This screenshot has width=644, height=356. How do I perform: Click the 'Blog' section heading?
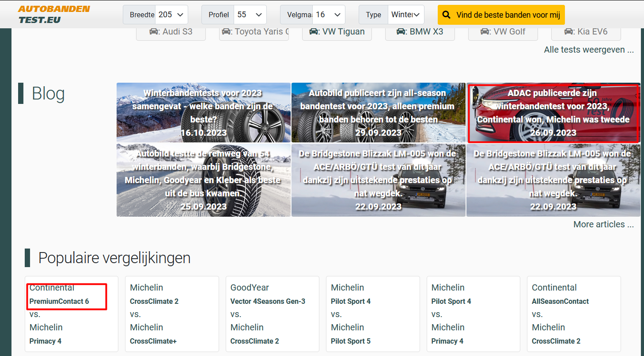pos(48,93)
